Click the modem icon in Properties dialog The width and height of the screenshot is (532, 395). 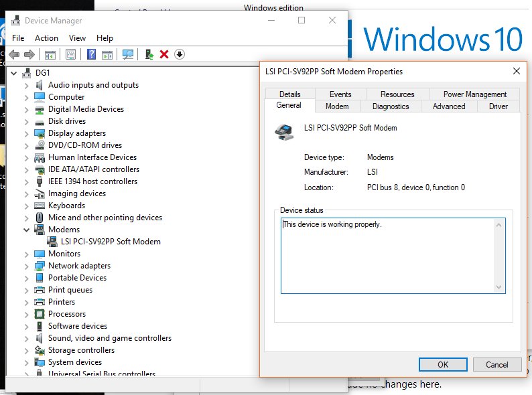tap(284, 133)
